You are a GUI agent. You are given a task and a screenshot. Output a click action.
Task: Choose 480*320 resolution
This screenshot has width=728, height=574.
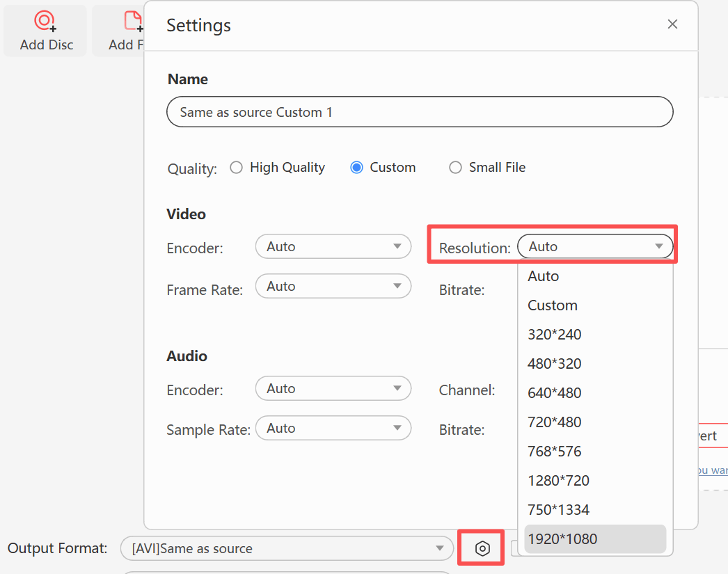pos(595,364)
